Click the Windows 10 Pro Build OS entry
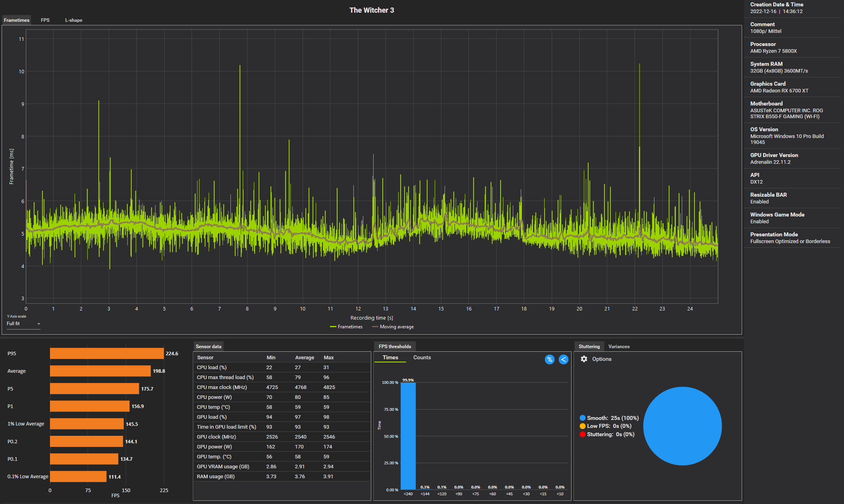 pyautogui.click(x=787, y=139)
